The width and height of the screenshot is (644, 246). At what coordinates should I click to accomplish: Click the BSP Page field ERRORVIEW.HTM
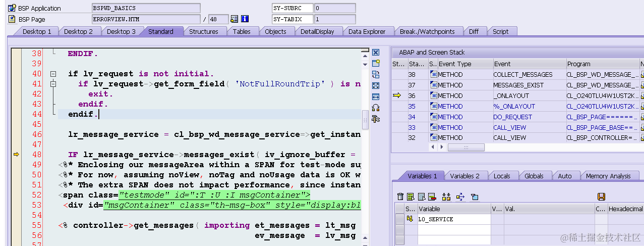146,19
